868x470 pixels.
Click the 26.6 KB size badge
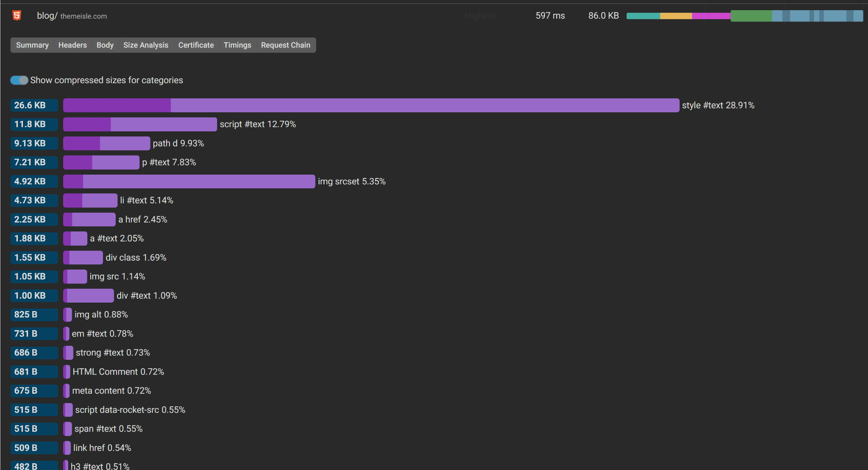pyautogui.click(x=34, y=105)
